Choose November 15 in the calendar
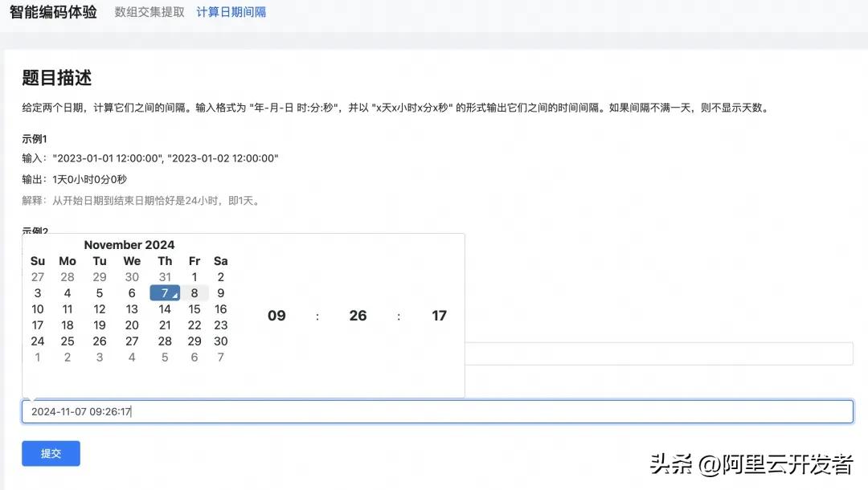The image size is (868, 490). click(x=194, y=309)
